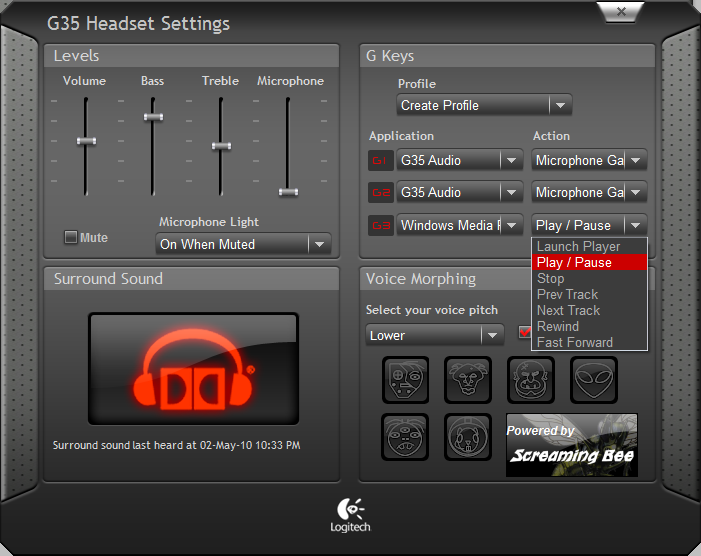The image size is (701, 556).
Task: Choose the highlighted Play / Pause option
Action: [x=589, y=262]
